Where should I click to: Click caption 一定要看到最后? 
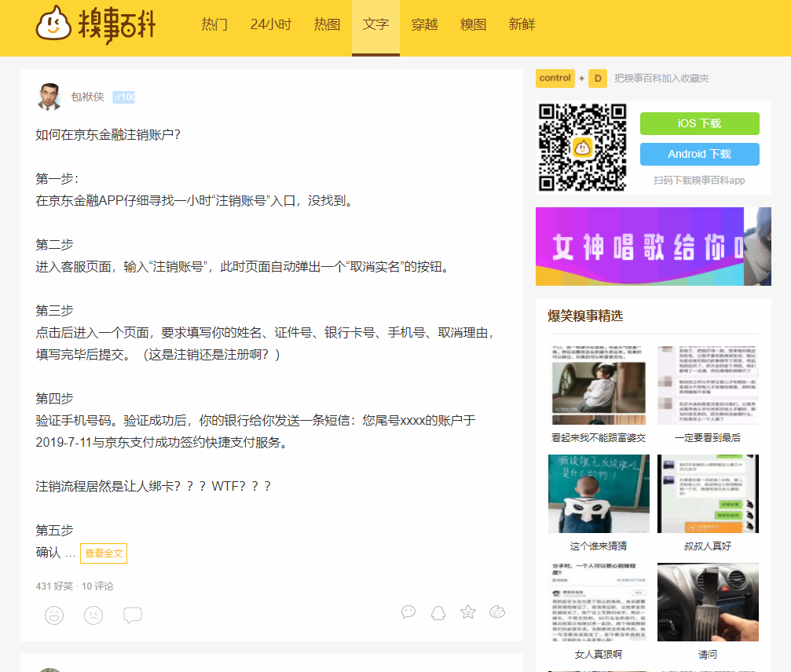click(708, 437)
